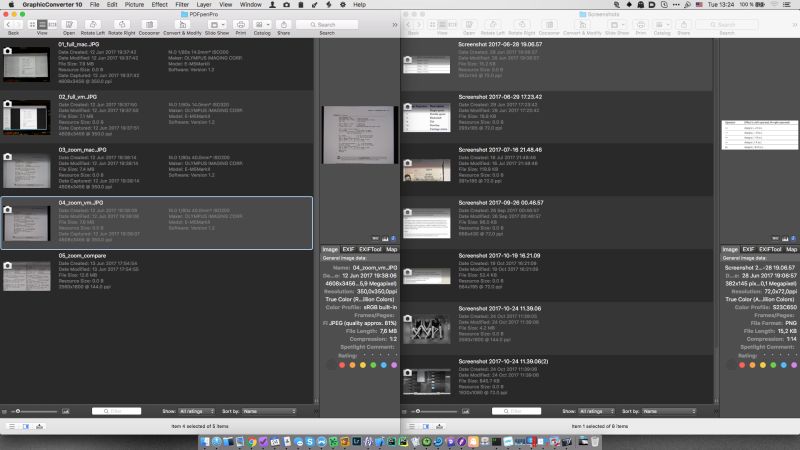
Task: Click blue label color in Screenshots info panel
Action: (x=783, y=365)
